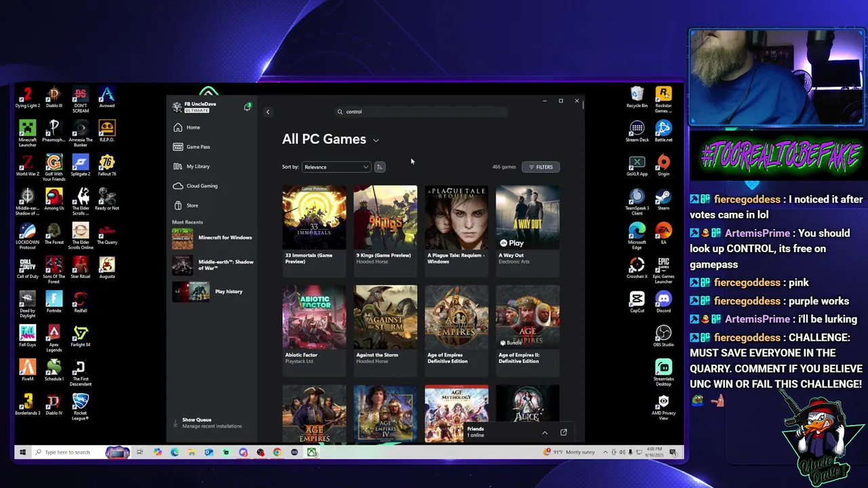Image resolution: width=868 pixels, height=488 pixels.
Task: Select the Among Us desktop icon
Action: [54, 199]
